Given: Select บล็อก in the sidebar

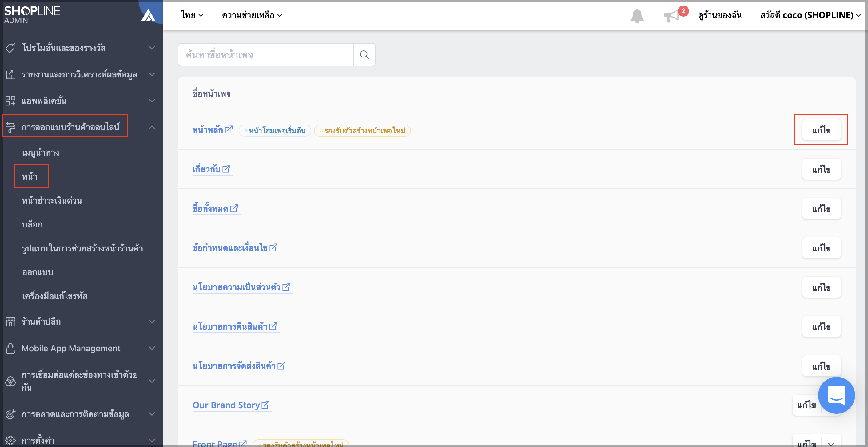Looking at the screenshot, I should (x=32, y=224).
